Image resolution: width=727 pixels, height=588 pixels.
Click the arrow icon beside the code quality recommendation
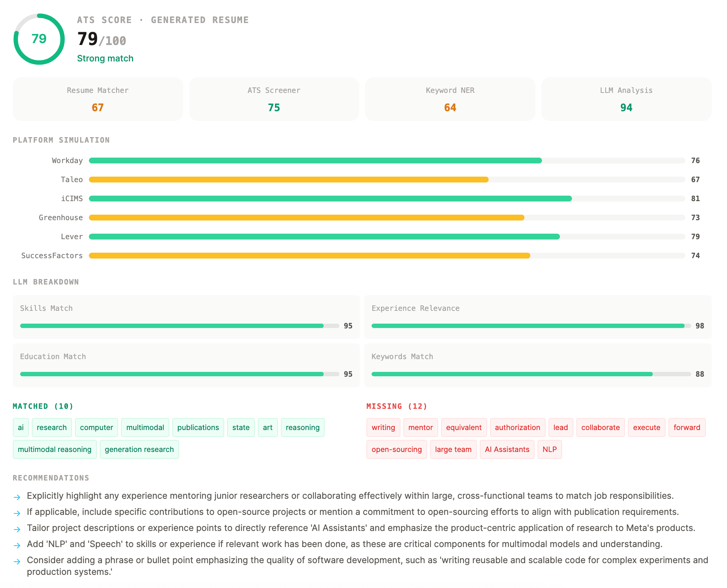pos(17,561)
